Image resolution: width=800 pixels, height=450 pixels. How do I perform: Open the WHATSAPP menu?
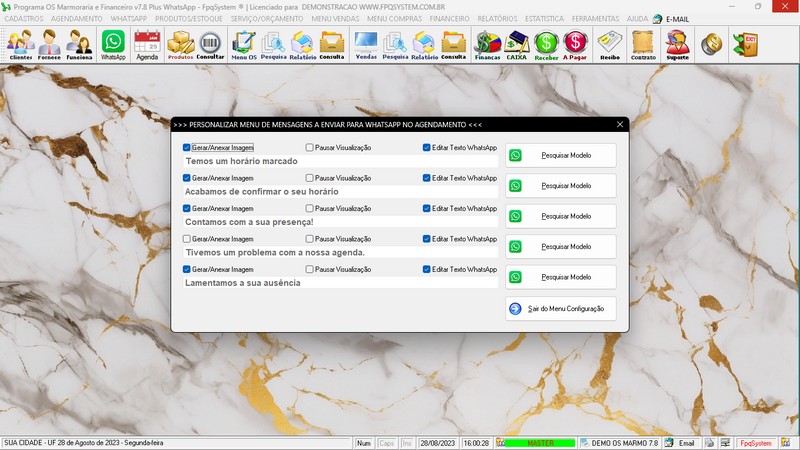pos(129,18)
